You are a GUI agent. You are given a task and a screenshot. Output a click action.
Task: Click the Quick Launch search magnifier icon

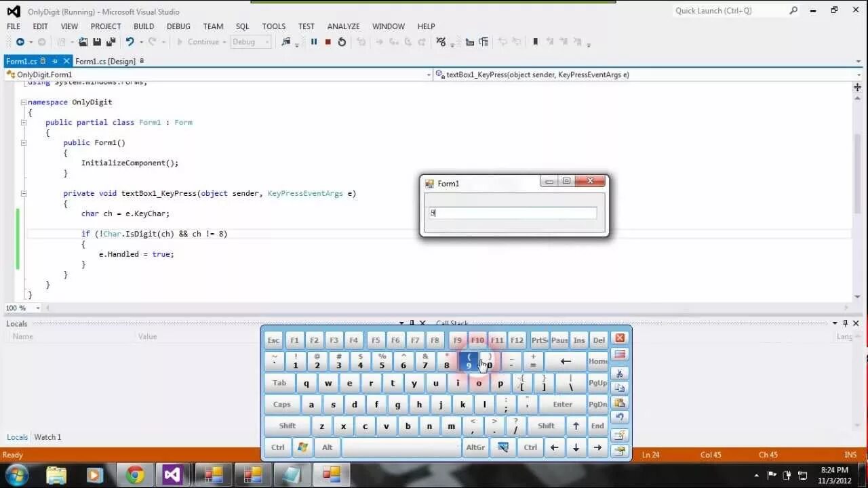point(793,10)
